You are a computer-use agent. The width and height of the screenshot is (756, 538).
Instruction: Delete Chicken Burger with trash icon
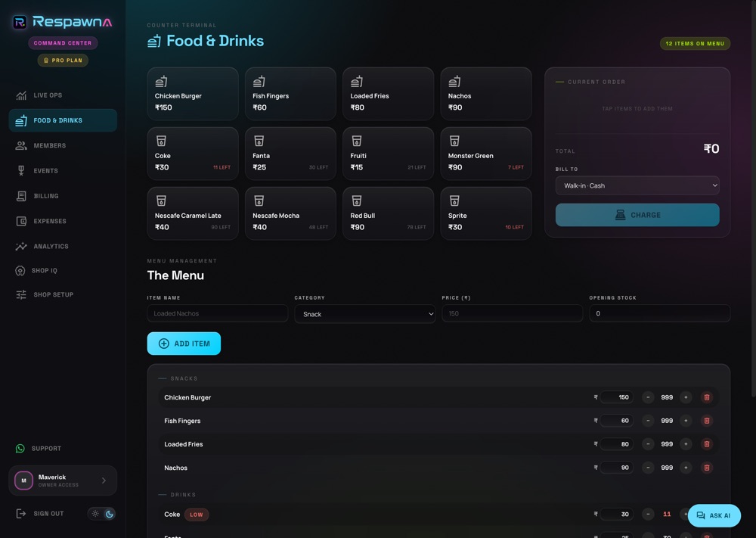(707, 397)
